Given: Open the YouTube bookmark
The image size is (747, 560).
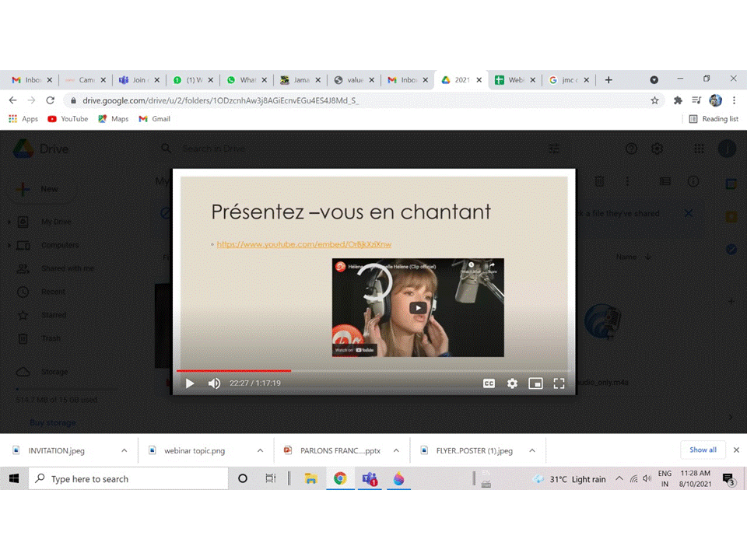Looking at the screenshot, I should pyautogui.click(x=68, y=119).
